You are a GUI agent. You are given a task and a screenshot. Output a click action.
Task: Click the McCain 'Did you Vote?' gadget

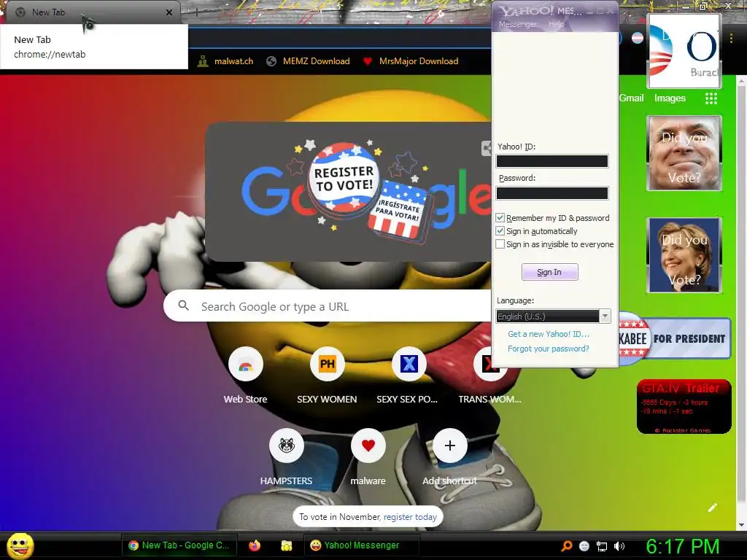(x=684, y=153)
